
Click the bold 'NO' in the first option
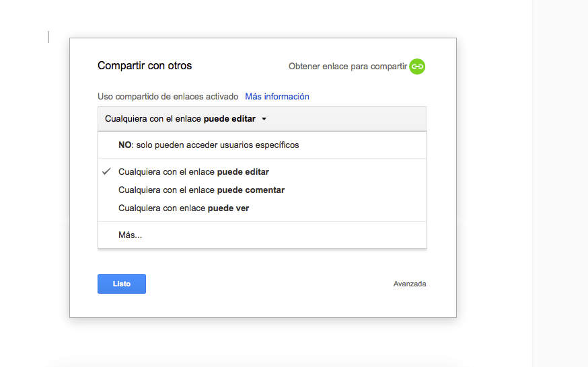point(124,145)
